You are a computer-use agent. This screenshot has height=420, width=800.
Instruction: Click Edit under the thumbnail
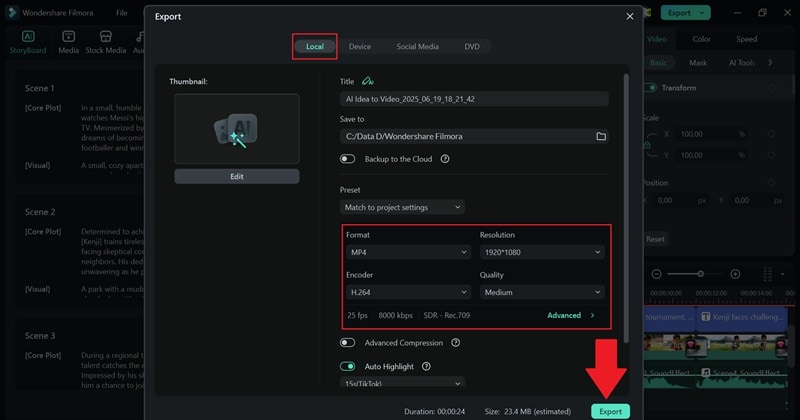[x=237, y=177]
